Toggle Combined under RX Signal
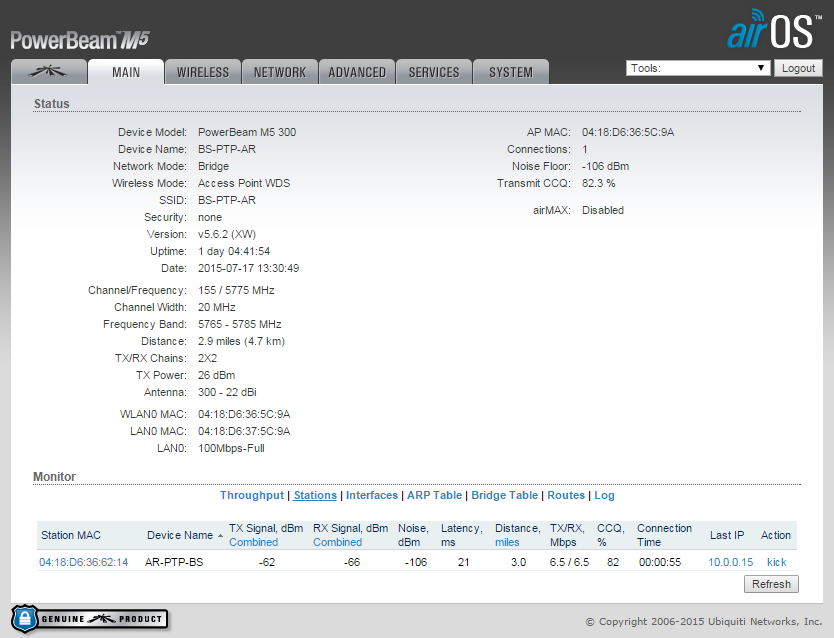 [x=338, y=542]
